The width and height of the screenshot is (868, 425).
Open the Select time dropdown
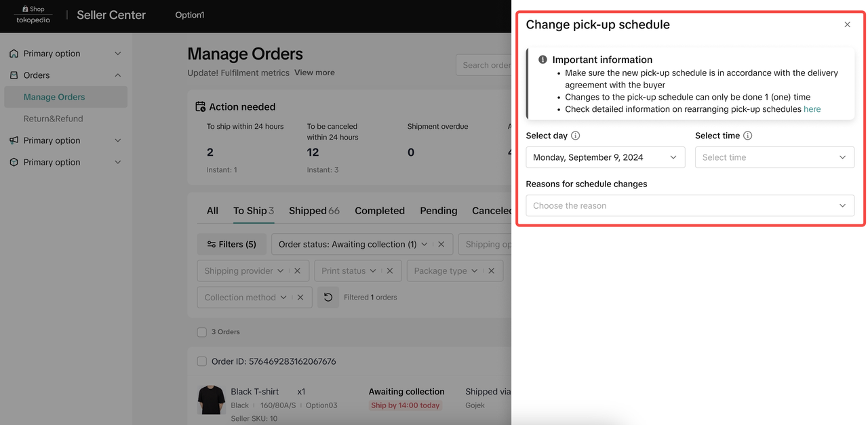pyautogui.click(x=774, y=157)
